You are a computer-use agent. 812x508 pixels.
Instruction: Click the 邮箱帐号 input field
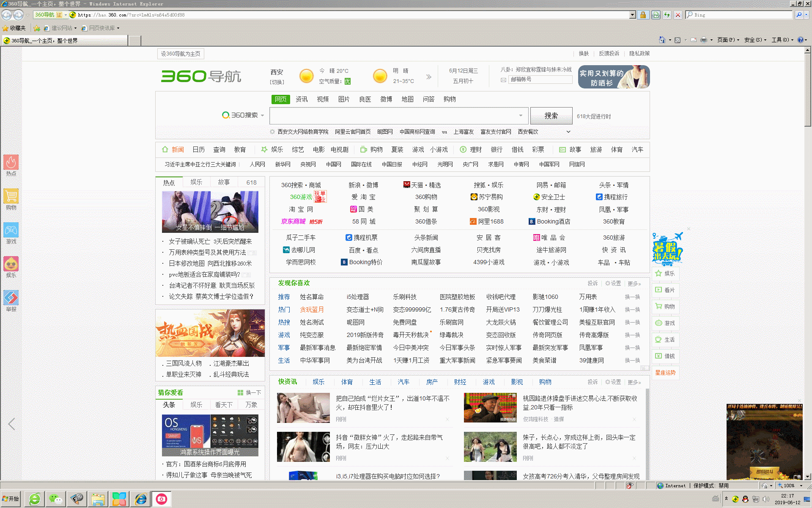pyautogui.click(x=540, y=80)
